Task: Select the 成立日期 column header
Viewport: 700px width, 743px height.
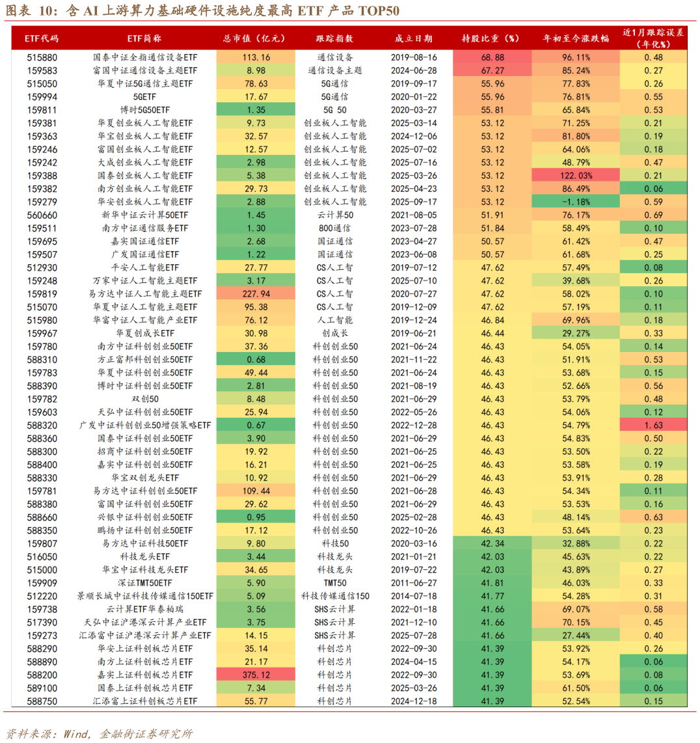Action: click(x=416, y=38)
